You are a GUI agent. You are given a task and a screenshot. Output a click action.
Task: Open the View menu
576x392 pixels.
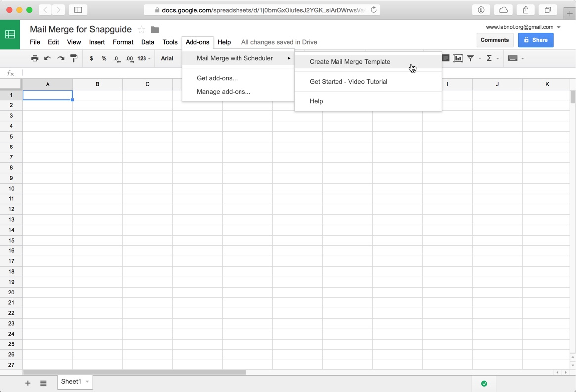coord(74,42)
